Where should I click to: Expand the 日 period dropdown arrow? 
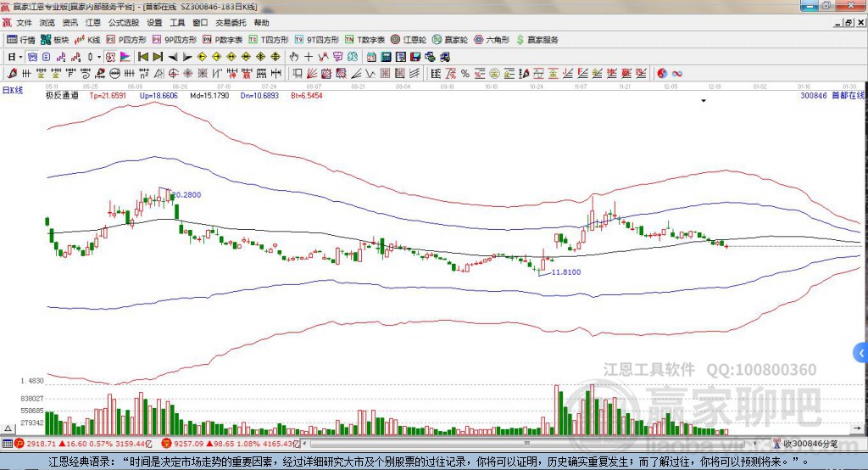pos(21,57)
